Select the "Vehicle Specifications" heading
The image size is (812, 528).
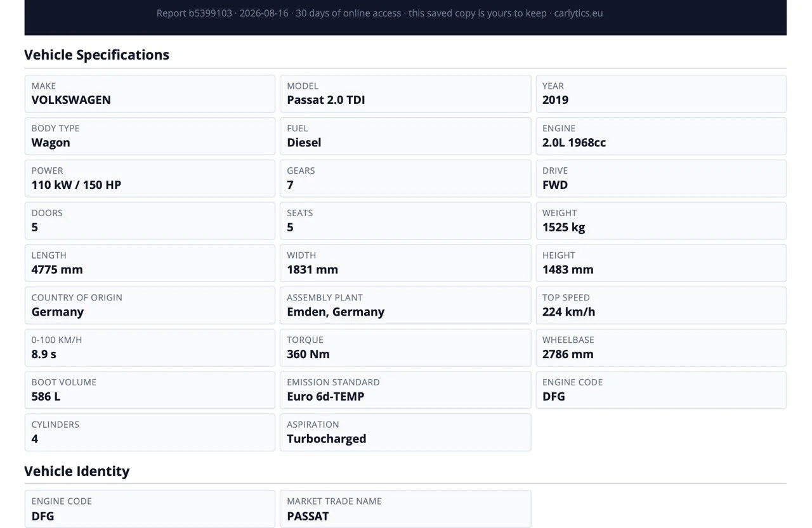tap(96, 55)
